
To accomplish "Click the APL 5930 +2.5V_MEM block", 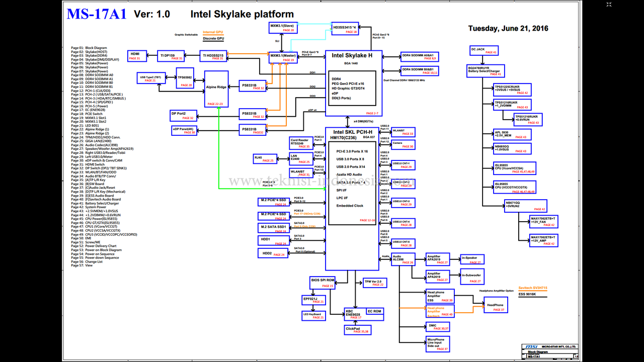I will [x=512, y=135].
